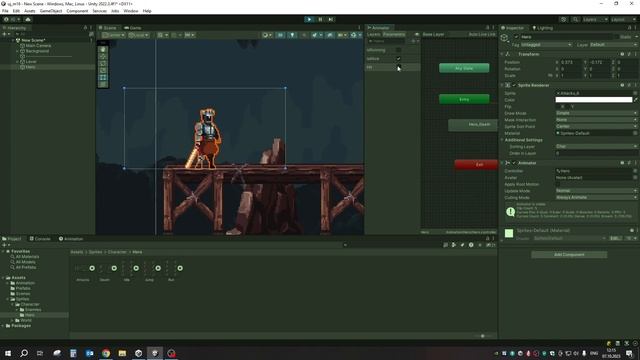Switch to the Lighting tab

pos(542,28)
